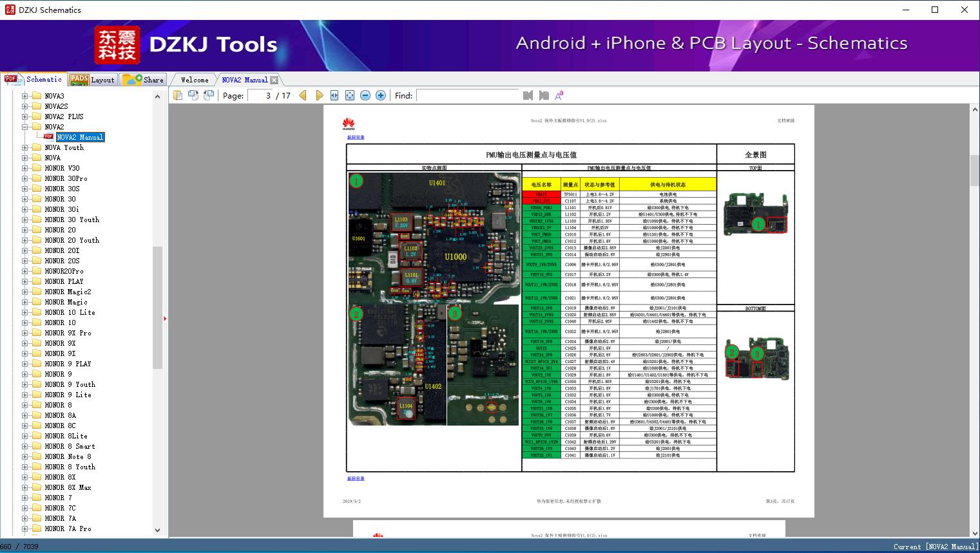Click the tree panel vertical scrollbar thumb
This screenshot has height=553, width=980.
point(157,307)
